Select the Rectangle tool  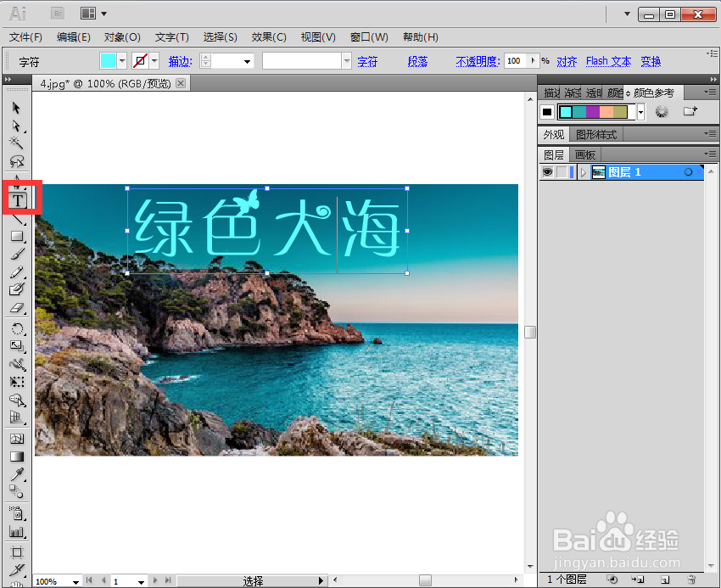point(18,236)
